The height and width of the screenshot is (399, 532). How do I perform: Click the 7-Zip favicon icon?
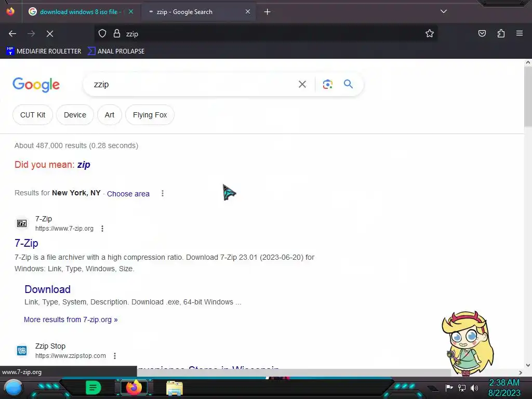pyautogui.click(x=22, y=223)
